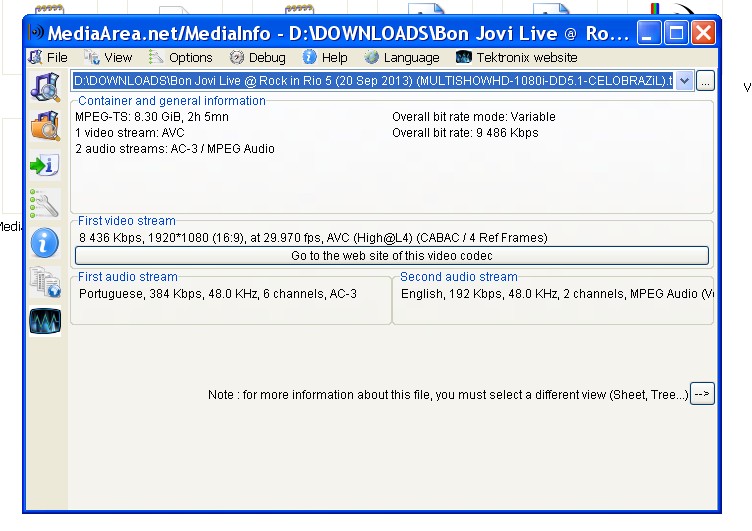
Task: Close the MediaInfo window
Action: tap(704, 33)
